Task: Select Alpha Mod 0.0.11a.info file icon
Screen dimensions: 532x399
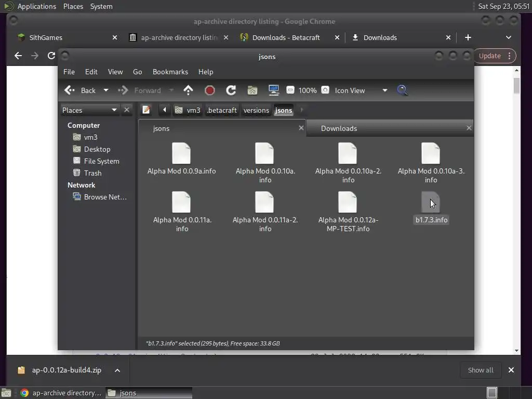Action: pos(181,202)
